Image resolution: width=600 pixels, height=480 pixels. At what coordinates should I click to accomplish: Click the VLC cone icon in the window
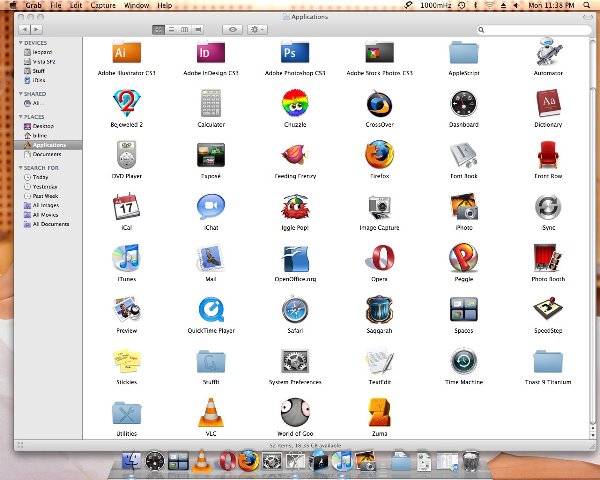[x=211, y=412]
